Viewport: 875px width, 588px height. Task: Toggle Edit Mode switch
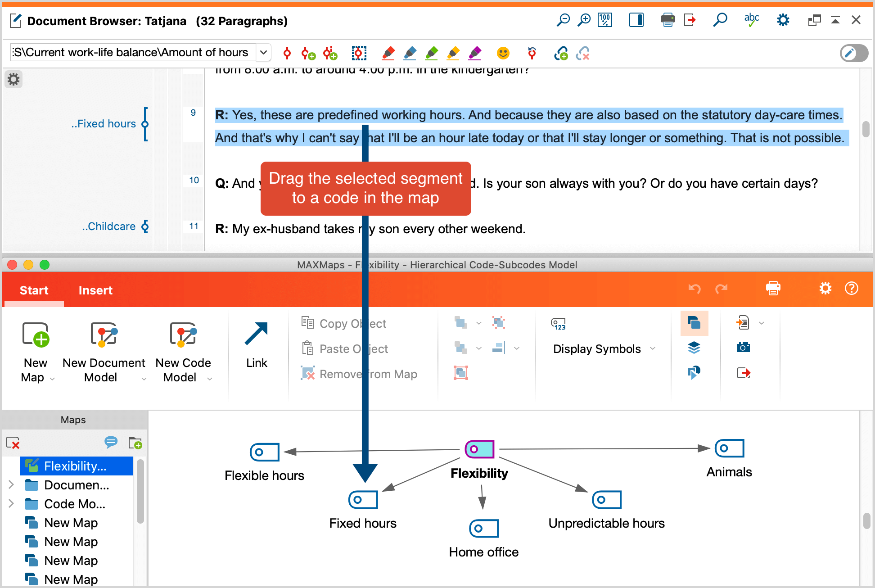(x=854, y=54)
